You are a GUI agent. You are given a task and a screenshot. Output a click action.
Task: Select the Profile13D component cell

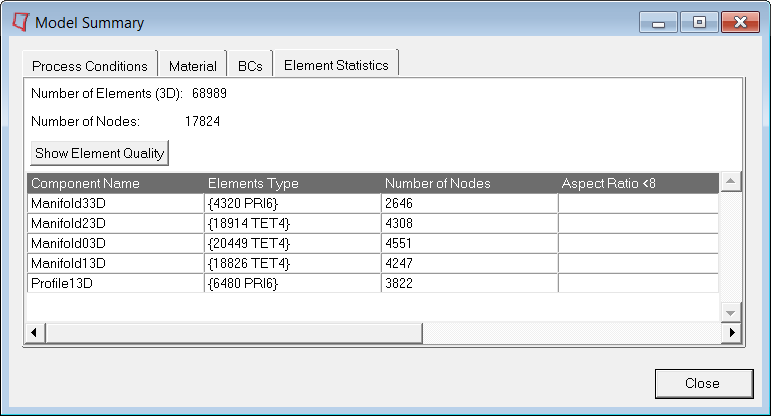[115, 283]
